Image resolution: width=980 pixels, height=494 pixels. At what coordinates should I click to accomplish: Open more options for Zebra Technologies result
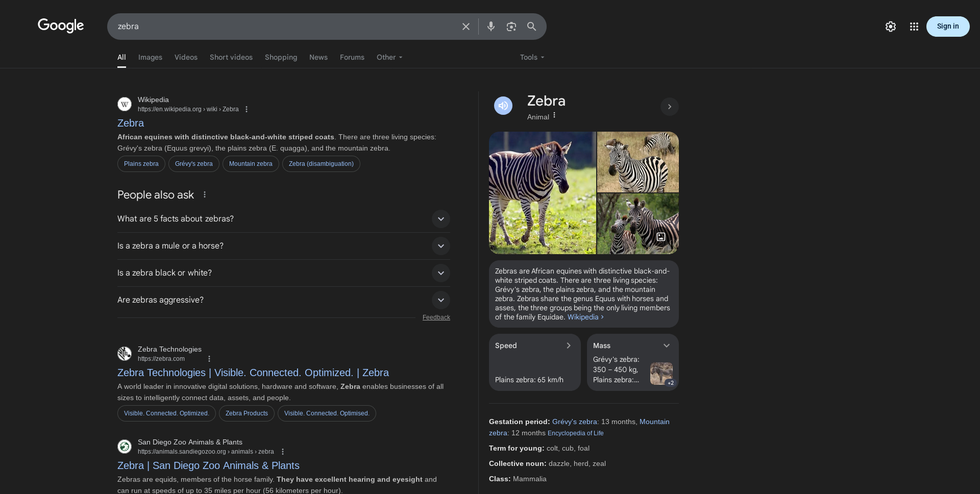coord(209,359)
